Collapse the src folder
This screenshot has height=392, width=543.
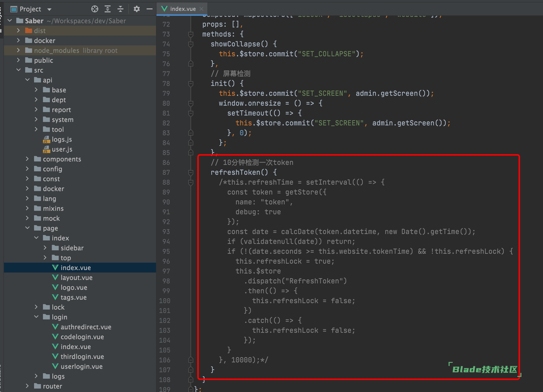coord(18,70)
